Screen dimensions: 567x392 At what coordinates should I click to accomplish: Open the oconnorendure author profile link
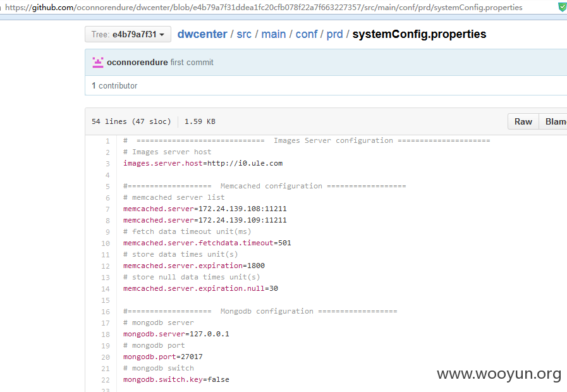point(137,62)
